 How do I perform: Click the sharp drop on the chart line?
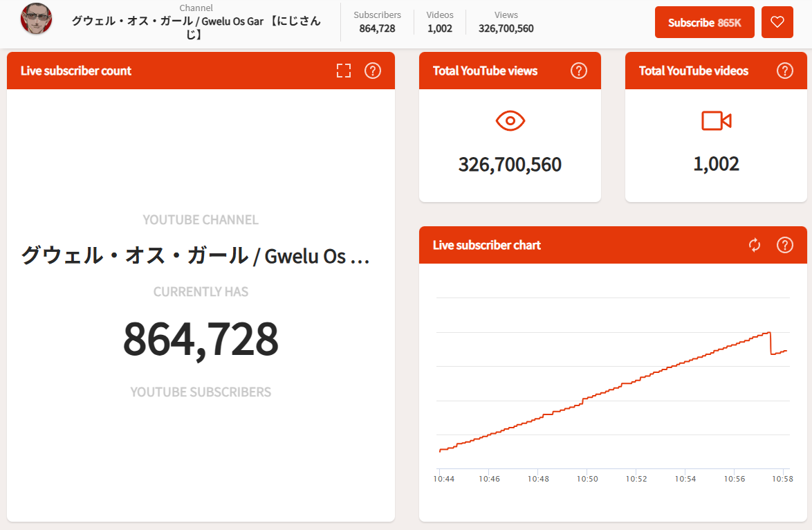(x=771, y=344)
